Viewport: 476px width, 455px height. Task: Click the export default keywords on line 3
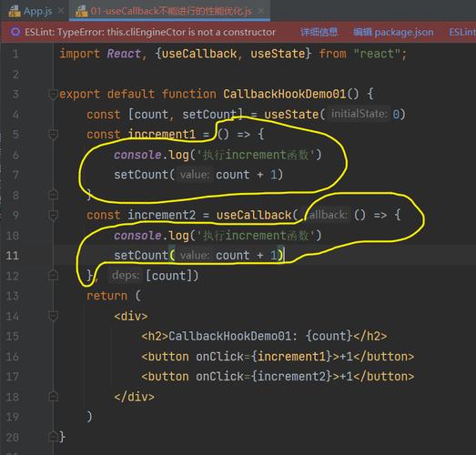click(x=106, y=94)
